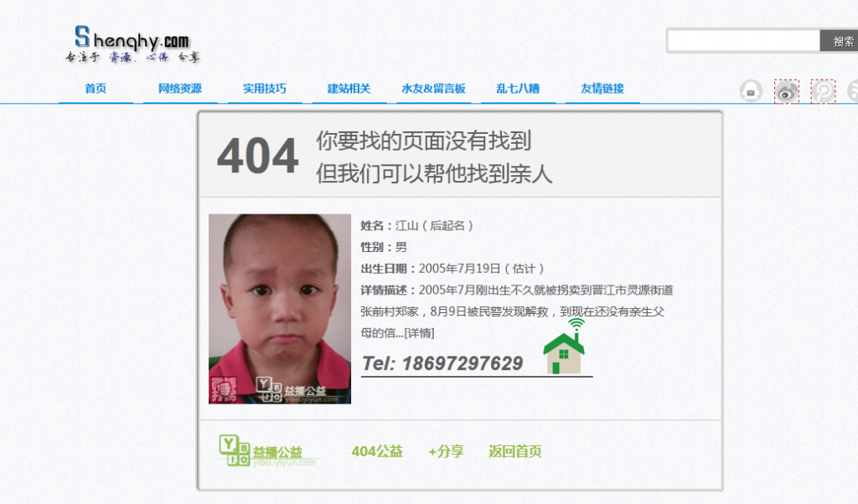The height and width of the screenshot is (504, 858).
Task: Visit the 乱七八糟 section
Action: [x=518, y=89]
